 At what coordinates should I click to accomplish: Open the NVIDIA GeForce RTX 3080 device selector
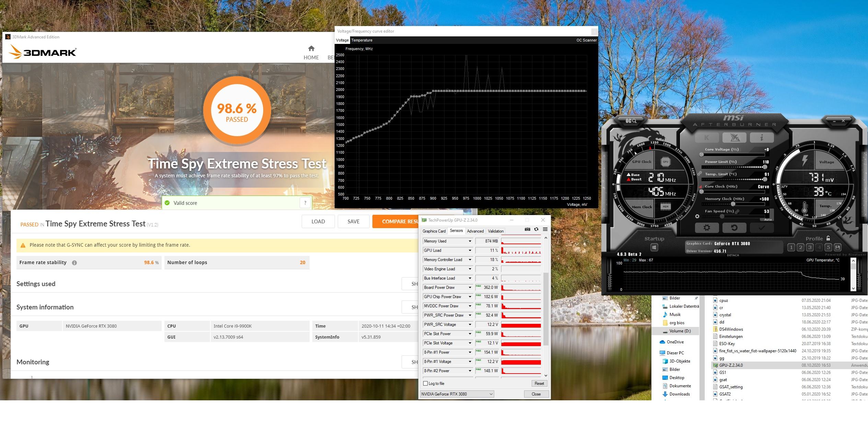[457, 394]
